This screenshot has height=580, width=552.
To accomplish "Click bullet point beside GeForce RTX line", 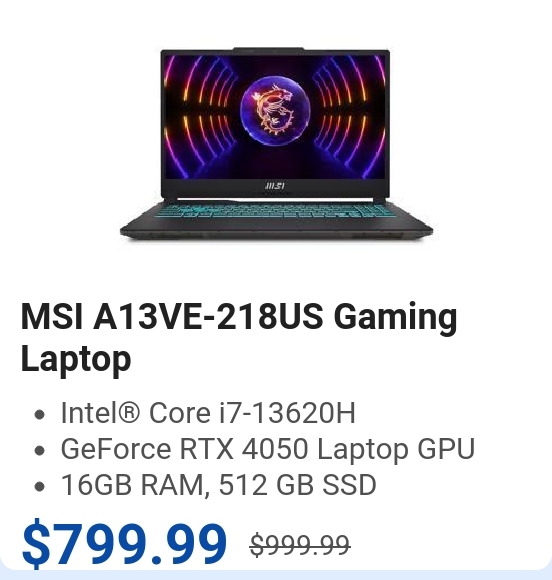I will 39,451.
